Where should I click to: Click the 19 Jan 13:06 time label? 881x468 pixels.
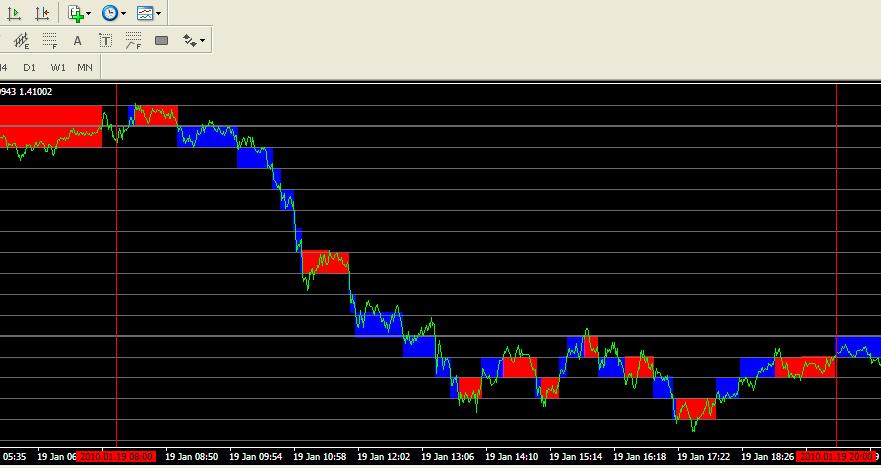click(448, 456)
